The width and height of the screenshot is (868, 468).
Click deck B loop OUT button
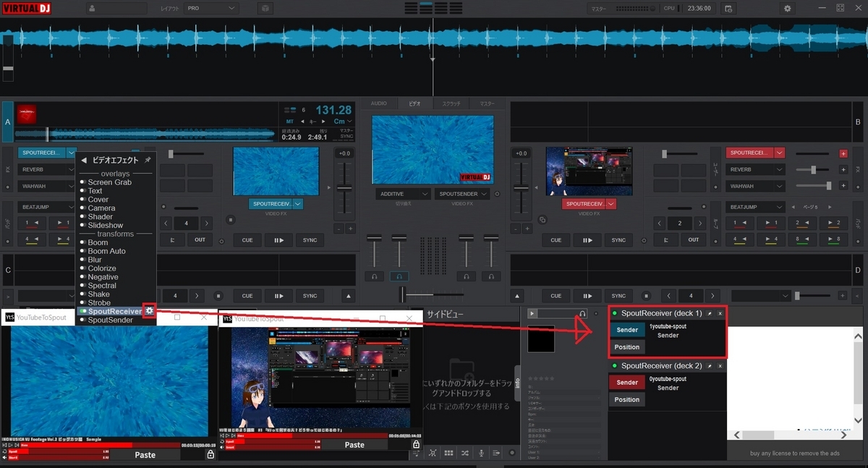pyautogui.click(x=693, y=240)
